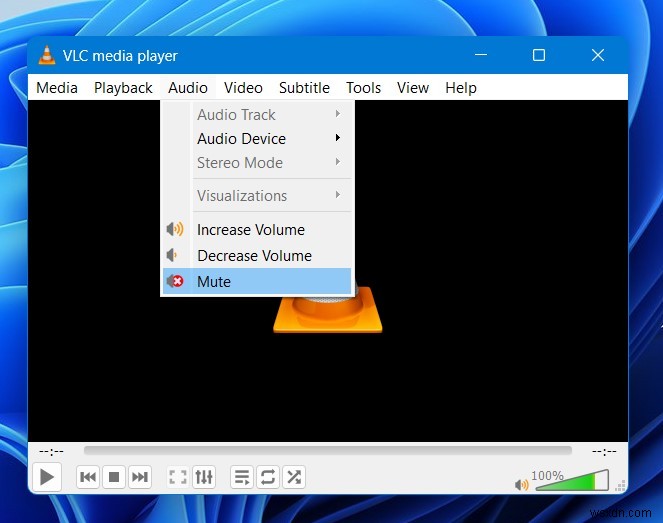Open the Video menu
The image size is (663, 523).
(243, 88)
